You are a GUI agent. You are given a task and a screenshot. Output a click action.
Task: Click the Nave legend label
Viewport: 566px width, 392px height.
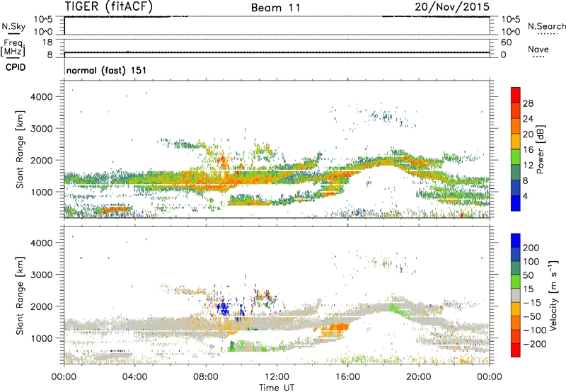pyautogui.click(x=538, y=50)
